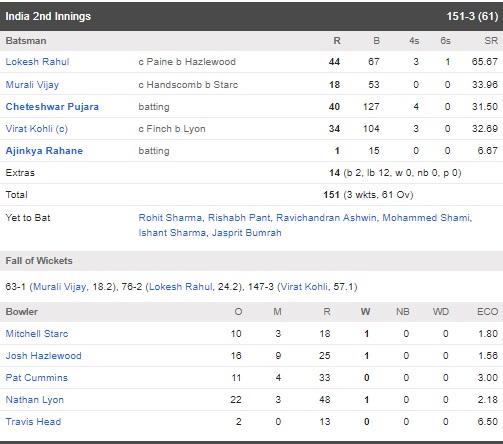
Task: Open Ravichandran Ashwin in Yet to Bat
Action: 326,218
